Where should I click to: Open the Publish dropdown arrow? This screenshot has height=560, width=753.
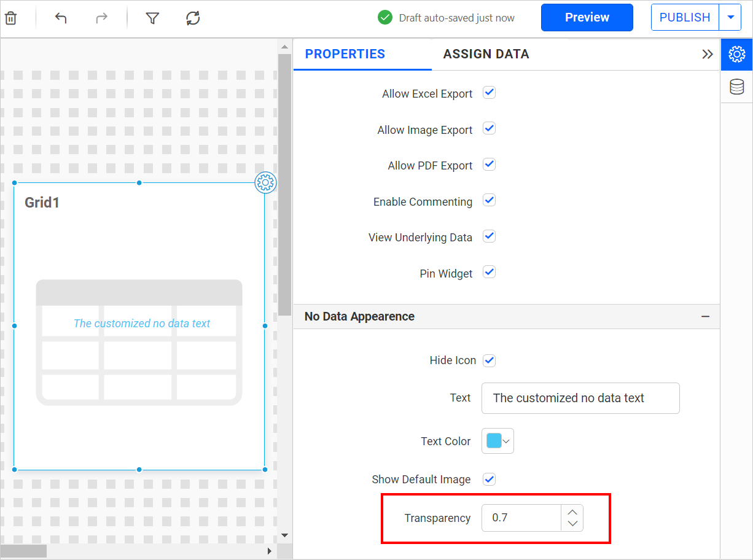click(x=730, y=18)
